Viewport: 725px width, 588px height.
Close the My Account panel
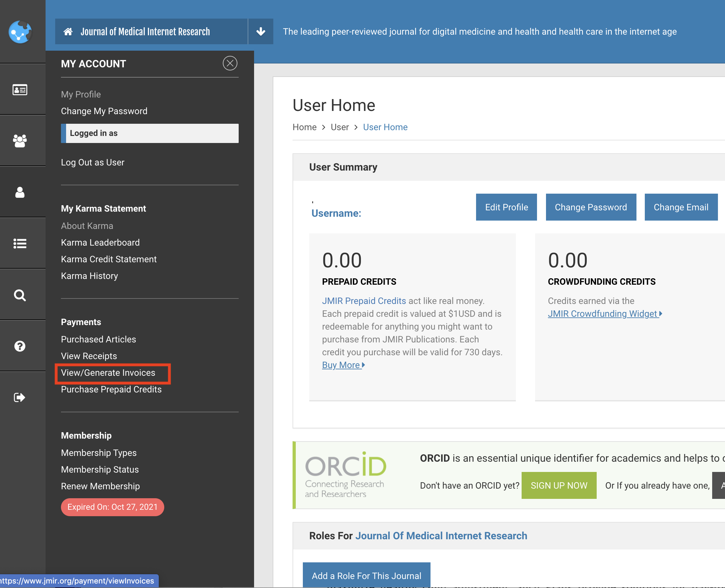(x=230, y=63)
